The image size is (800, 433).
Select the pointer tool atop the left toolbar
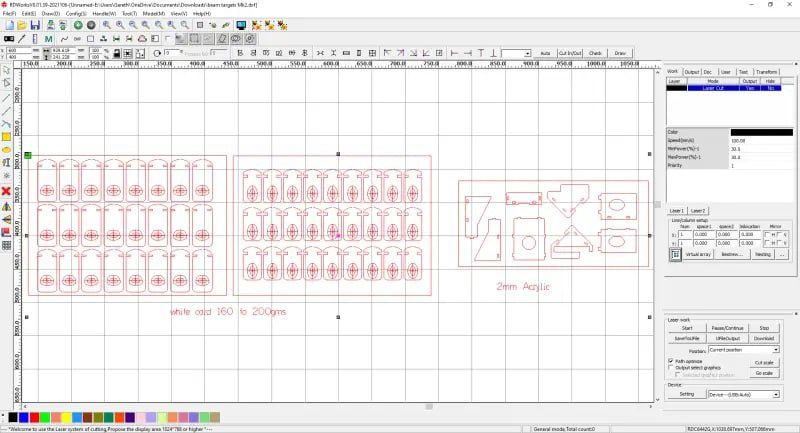click(x=6, y=70)
